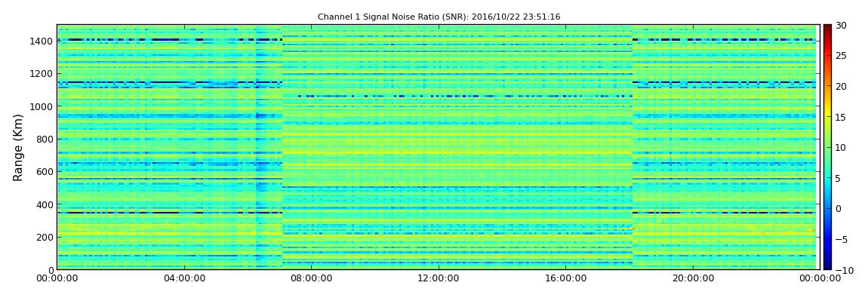Click the colorbar value 20

pos(841,86)
